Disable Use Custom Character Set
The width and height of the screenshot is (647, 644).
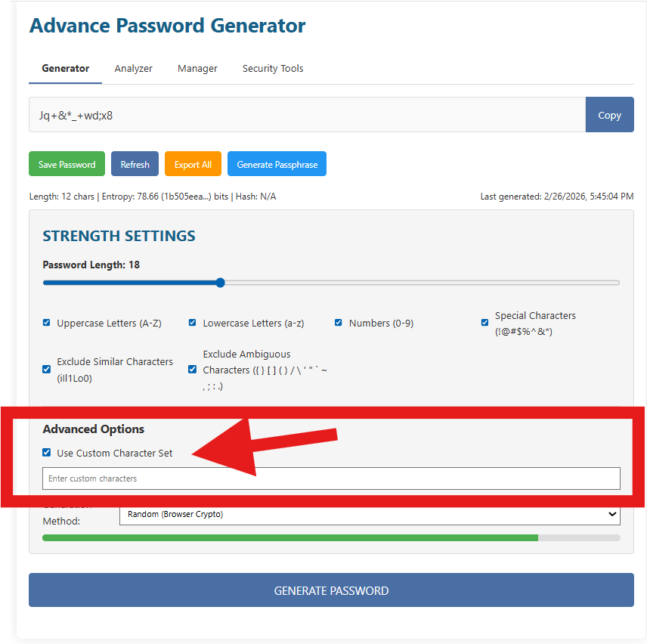48,454
